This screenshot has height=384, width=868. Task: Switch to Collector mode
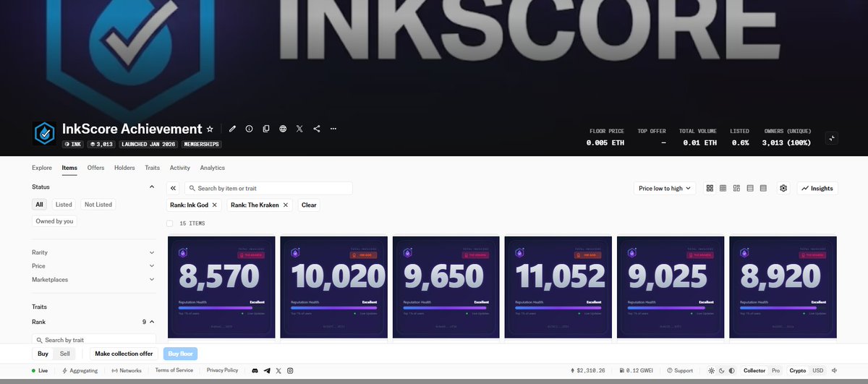(x=754, y=370)
